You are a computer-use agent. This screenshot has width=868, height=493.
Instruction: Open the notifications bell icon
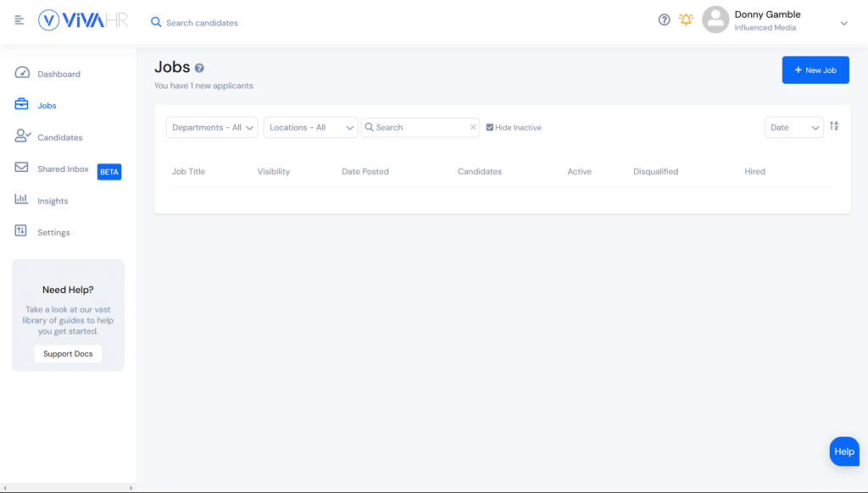click(x=686, y=19)
